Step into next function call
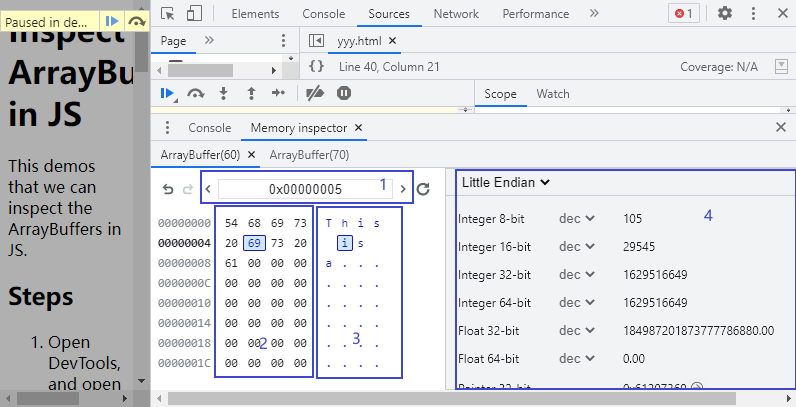Image resolution: width=796 pixels, height=407 pixels. click(x=224, y=93)
